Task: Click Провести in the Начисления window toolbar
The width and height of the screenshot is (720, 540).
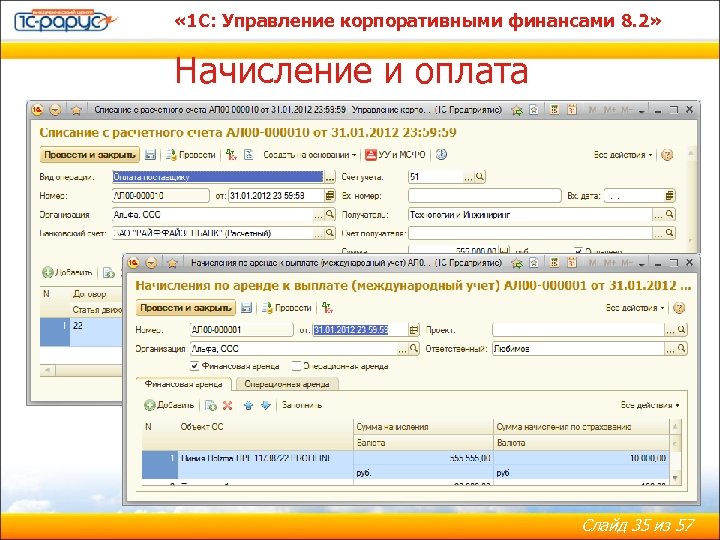Action: [x=287, y=308]
